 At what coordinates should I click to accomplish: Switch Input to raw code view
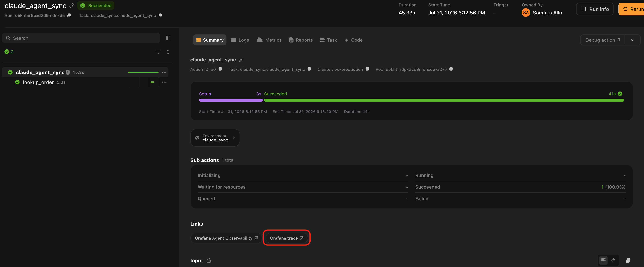(613, 260)
